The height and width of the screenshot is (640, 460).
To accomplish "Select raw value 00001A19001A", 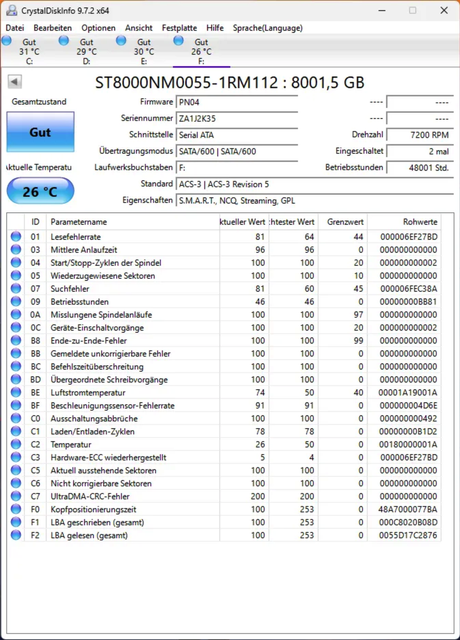I will pyautogui.click(x=407, y=393).
